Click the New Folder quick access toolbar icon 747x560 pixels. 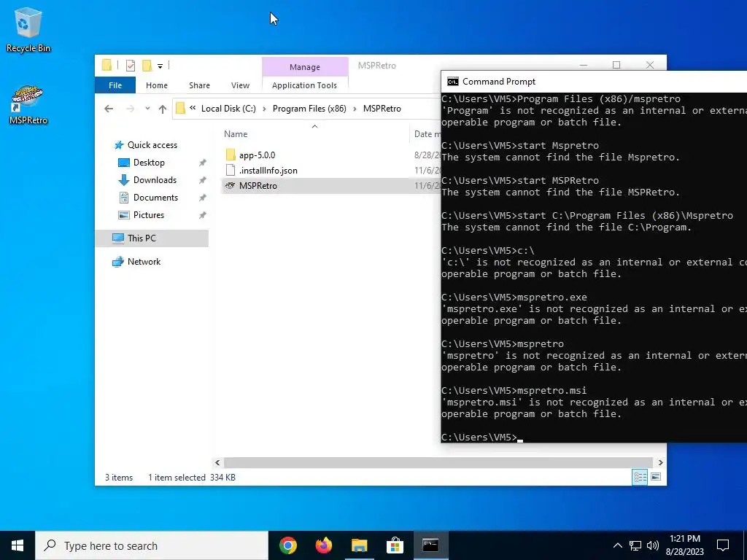point(147,66)
